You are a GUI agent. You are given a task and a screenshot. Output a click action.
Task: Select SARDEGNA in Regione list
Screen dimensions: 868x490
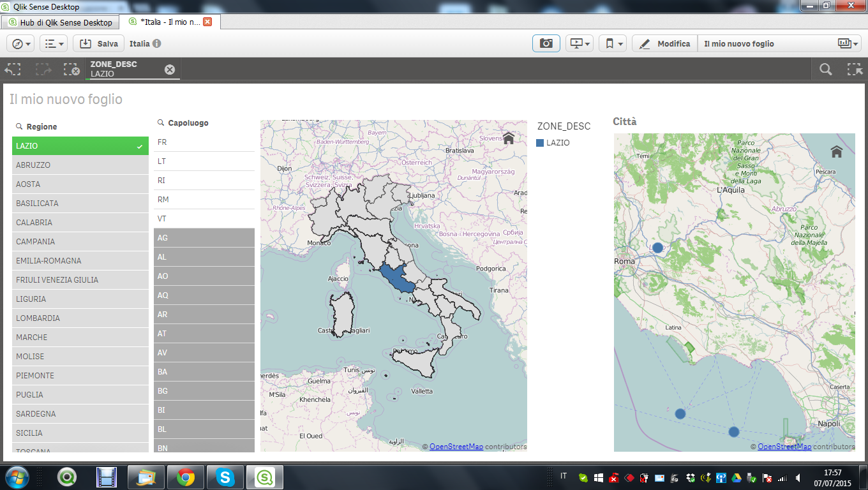pyautogui.click(x=80, y=414)
